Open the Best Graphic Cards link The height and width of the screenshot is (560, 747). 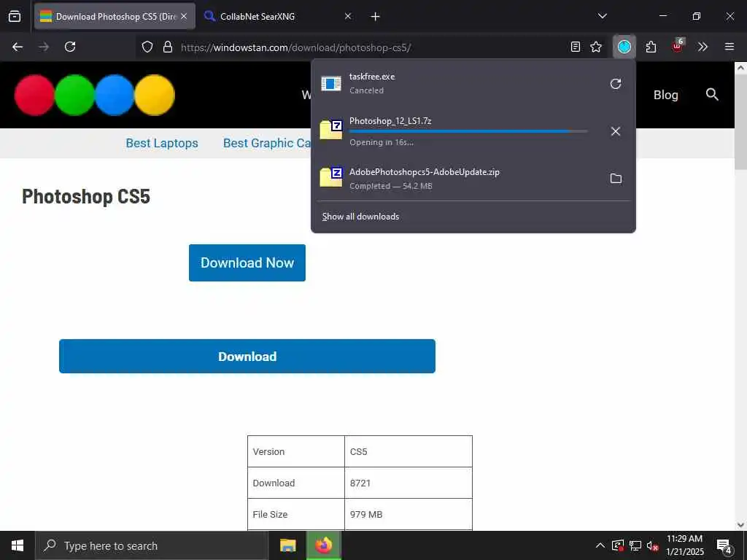pos(267,143)
